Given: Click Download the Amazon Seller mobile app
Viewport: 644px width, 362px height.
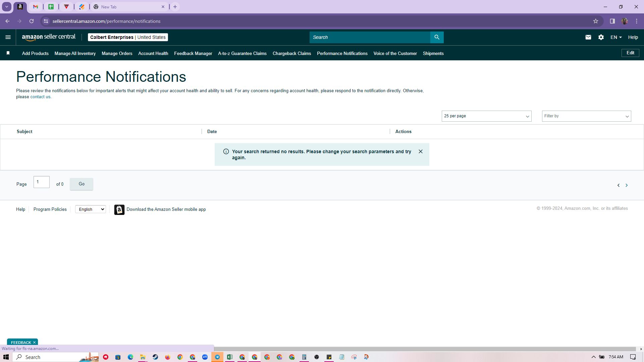Looking at the screenshot, I should pos(166,209).
